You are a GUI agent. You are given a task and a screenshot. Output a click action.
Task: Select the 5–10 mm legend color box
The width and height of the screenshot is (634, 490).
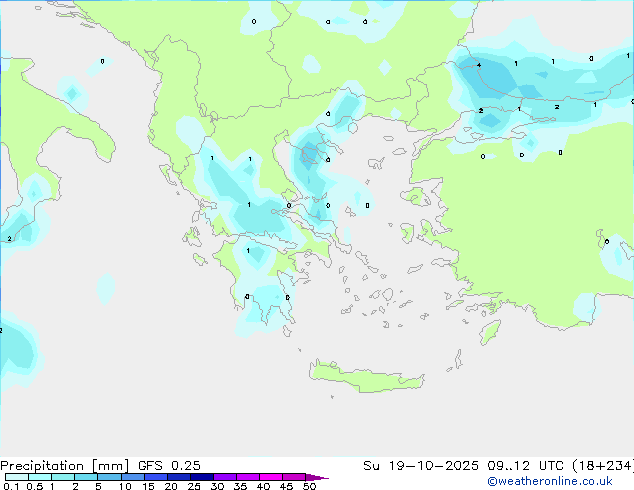pyautogui.click(x=109, y=477)
